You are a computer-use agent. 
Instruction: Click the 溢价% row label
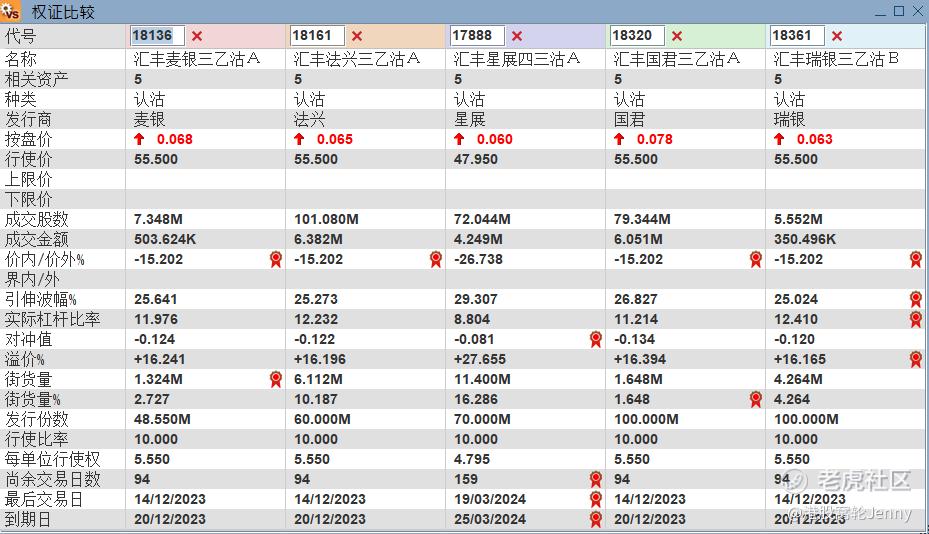click(x=24, y=359)
